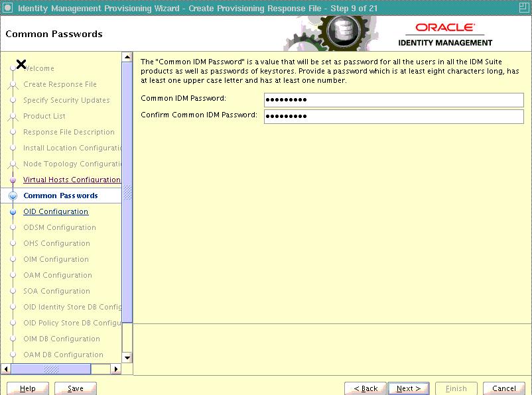Viewport: 532px width, 395px height.
Task: Click the Virtual Hosts Configuration step bullet
Action: pos(13,180)
